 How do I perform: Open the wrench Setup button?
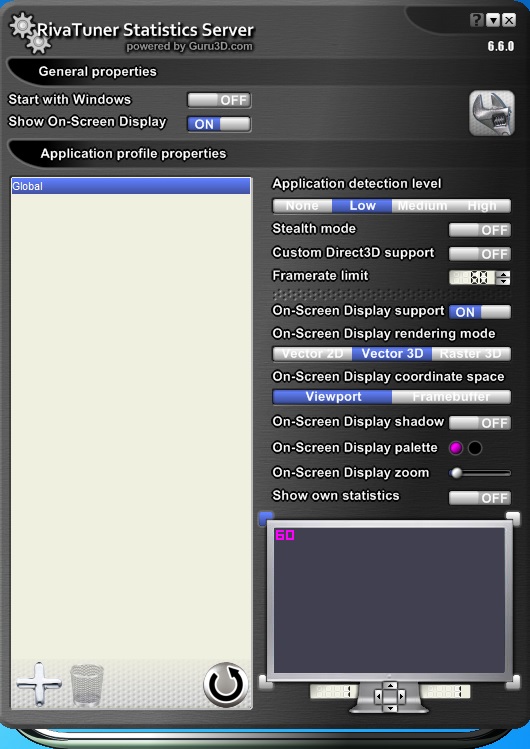[x=492, y=113]
